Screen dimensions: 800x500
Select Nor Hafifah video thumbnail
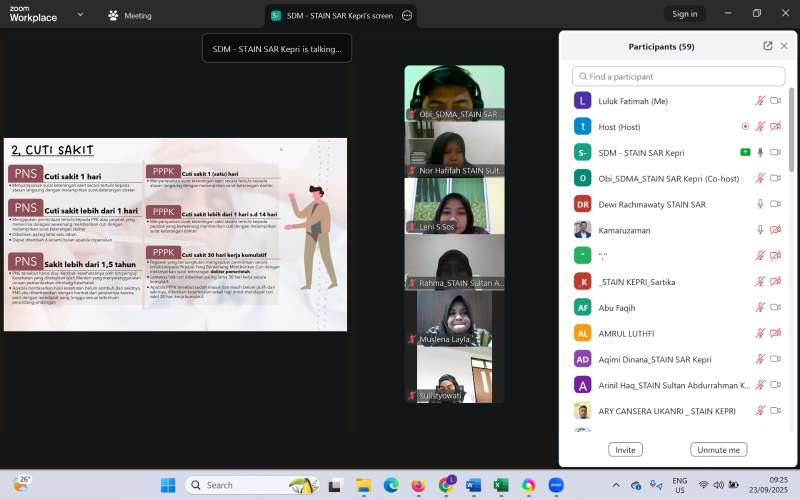point(454,149)
